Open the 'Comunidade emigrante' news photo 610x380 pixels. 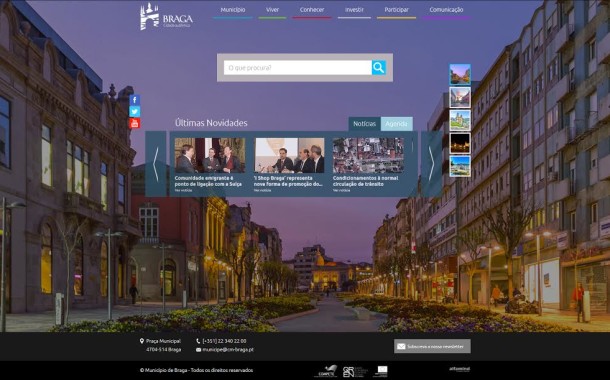pos(210,155)
